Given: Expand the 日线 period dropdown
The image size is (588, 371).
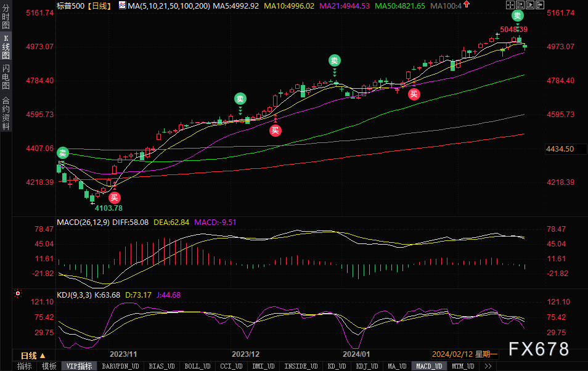Looking at the screenshot, I should pos(33,355).
